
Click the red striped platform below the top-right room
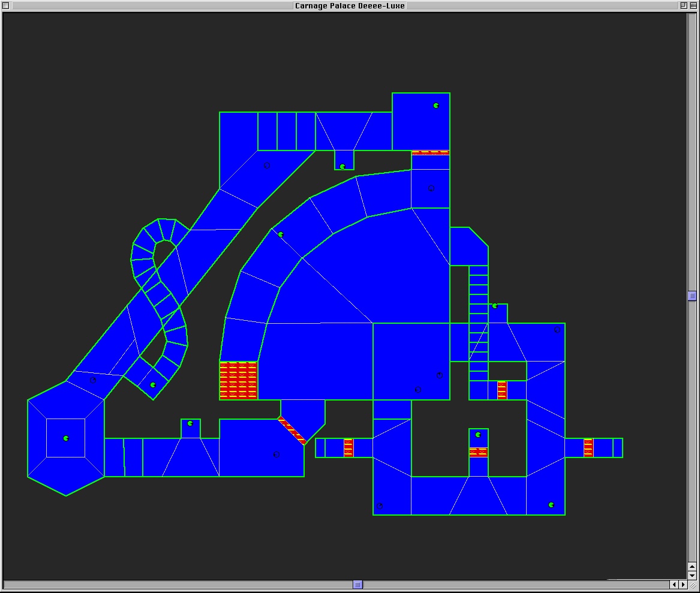[430, 152]
